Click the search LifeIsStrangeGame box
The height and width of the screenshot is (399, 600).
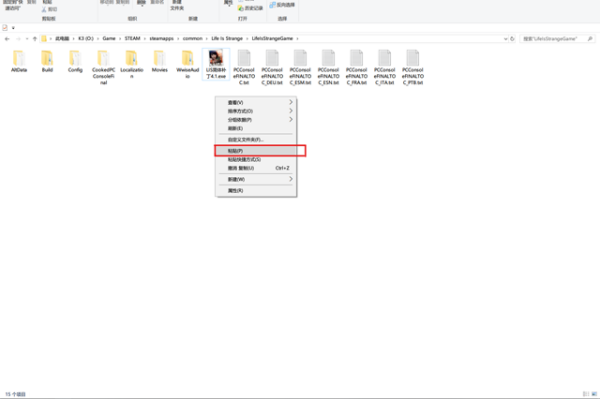pyautogui.click(x=557, y=39)
